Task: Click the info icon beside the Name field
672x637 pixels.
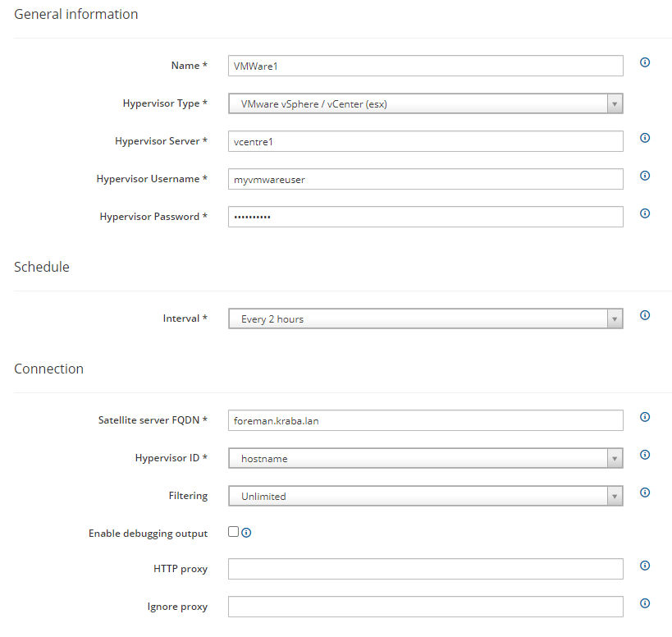Action: [645, 62]
